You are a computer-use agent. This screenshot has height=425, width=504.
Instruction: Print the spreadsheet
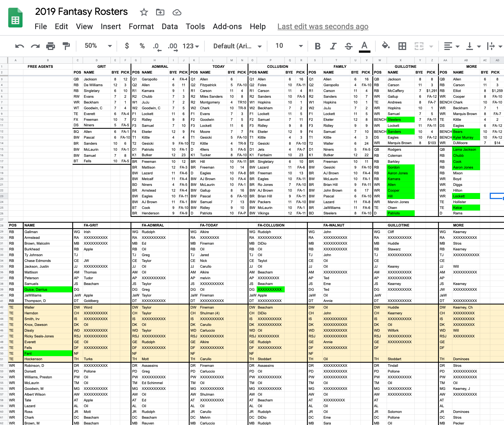point(51,46)
